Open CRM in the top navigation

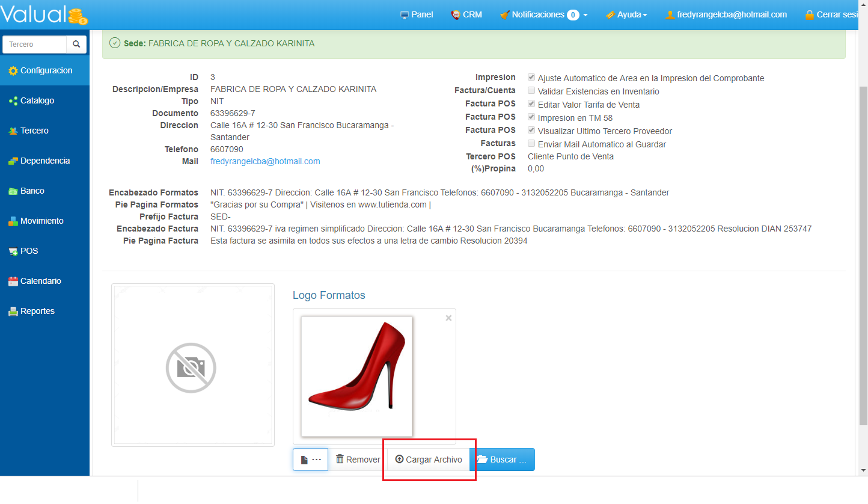pyautogui.click(x=466, y=14)
